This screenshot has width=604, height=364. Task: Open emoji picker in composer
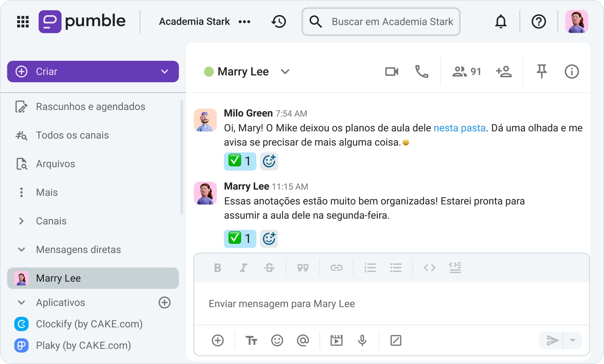pos(277,340)
